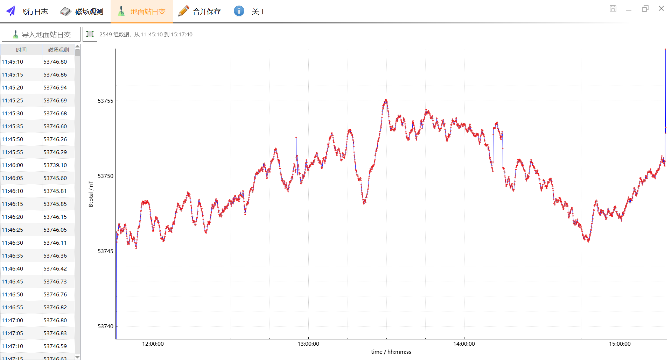
Task: Click the table scrollbar up arrow
Action: point(78,47)
